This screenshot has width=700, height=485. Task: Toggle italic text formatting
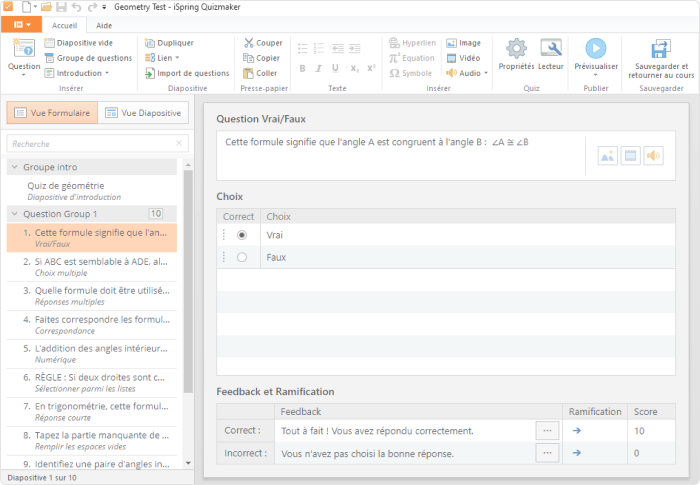(x=319, y=68)
